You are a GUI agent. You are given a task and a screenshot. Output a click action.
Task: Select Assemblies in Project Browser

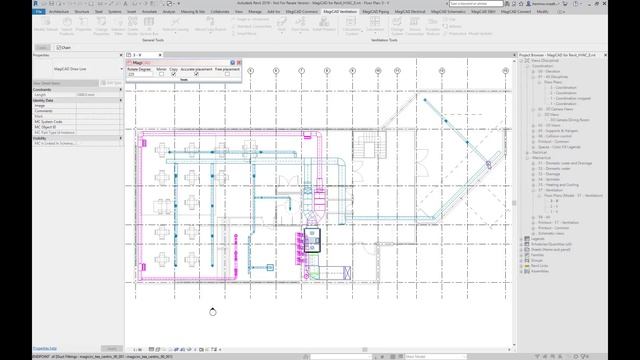pos(540,271)
